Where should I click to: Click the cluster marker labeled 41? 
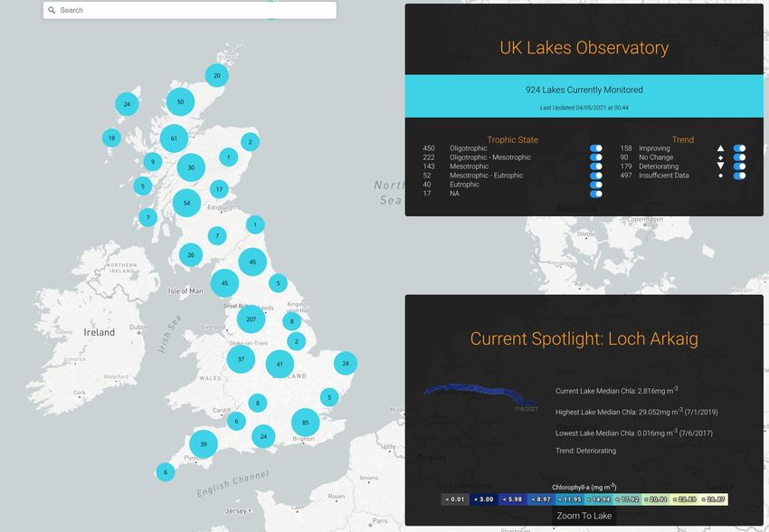point(280,365)
